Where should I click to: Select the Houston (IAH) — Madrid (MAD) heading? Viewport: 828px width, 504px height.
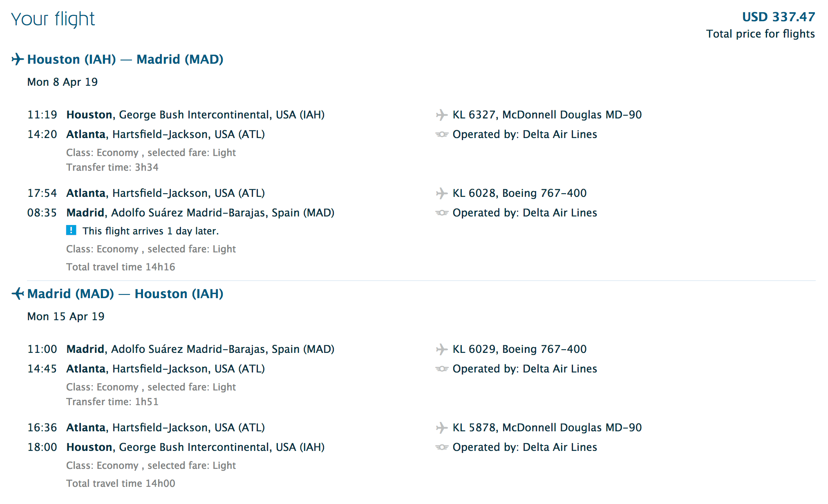[x=125, y=59]
